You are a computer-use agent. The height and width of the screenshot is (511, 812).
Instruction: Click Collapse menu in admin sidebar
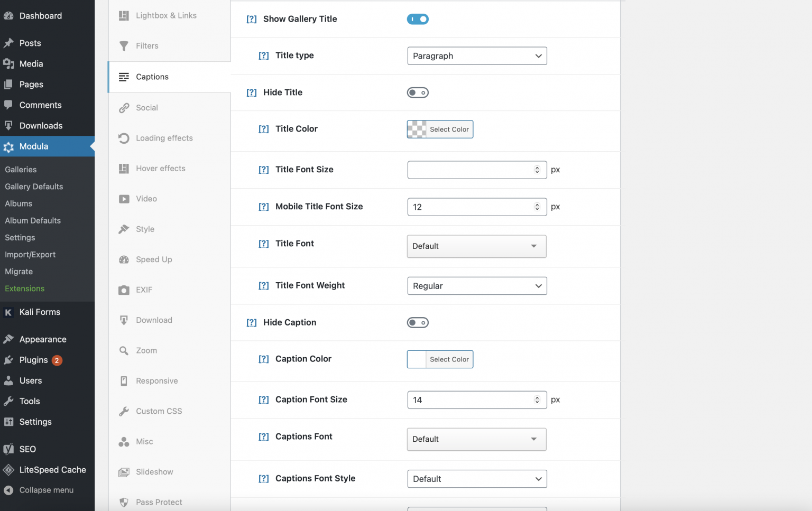[46, 490]
